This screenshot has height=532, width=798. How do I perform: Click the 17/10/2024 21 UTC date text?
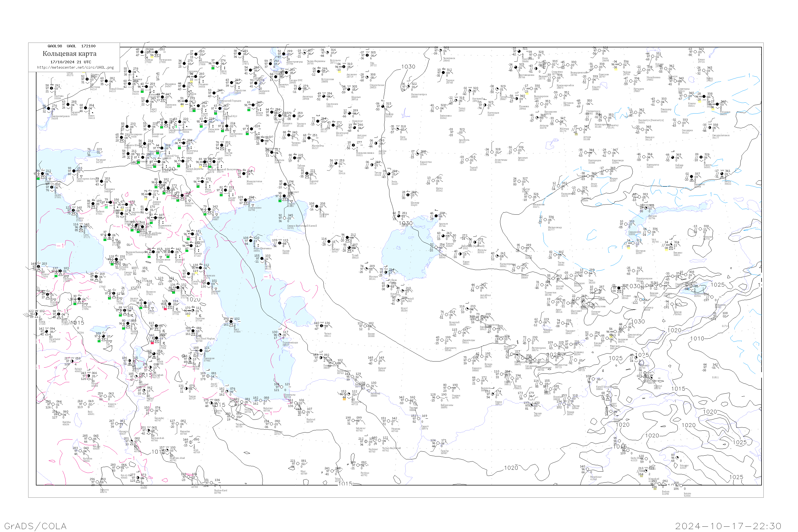coord(70,62)
